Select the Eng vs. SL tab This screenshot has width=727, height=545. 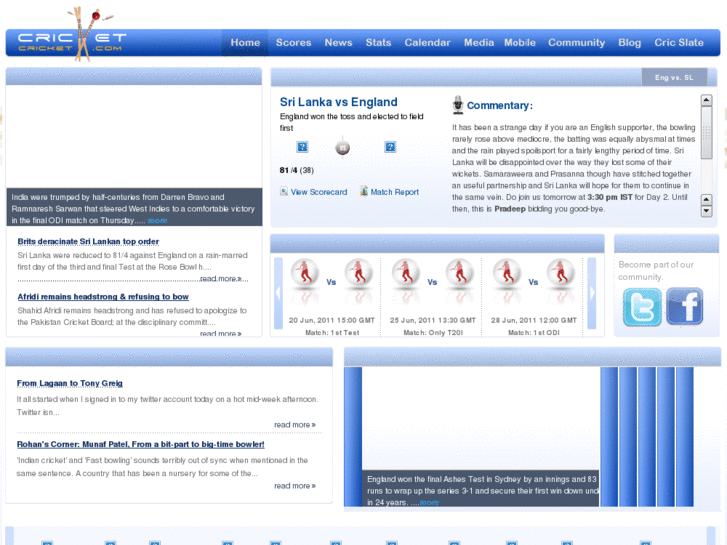(x=674, y=77)
